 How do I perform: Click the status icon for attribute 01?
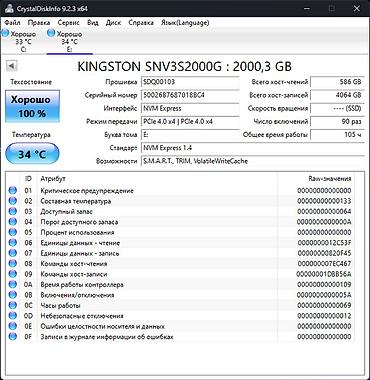tap(13, 191)
